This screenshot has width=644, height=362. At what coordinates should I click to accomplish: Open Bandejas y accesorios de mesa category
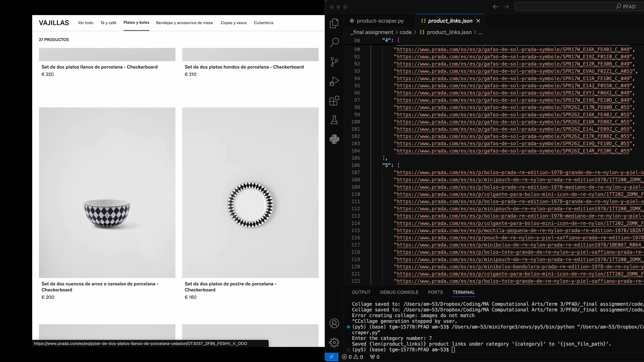(184, 23)
